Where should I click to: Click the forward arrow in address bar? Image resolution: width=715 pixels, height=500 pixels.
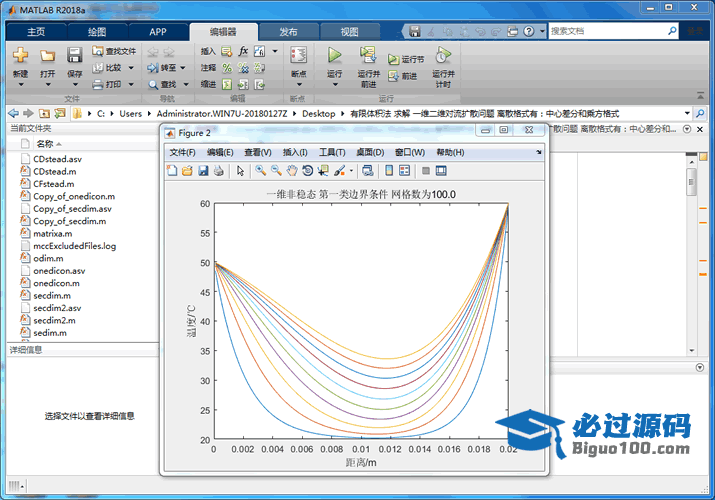pyautogui.click(x=28, y=113)
